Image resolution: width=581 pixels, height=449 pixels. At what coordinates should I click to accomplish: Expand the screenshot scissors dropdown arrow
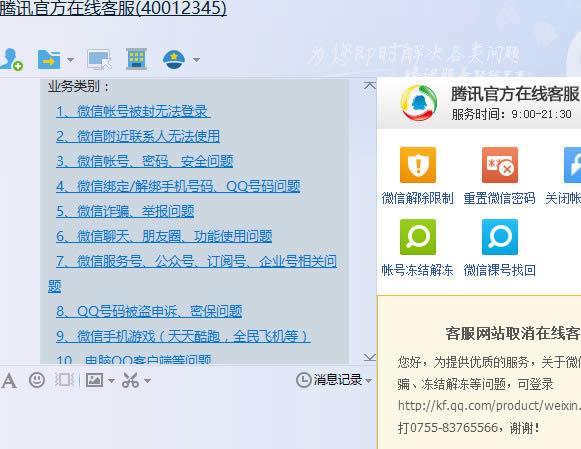(147, 380)
